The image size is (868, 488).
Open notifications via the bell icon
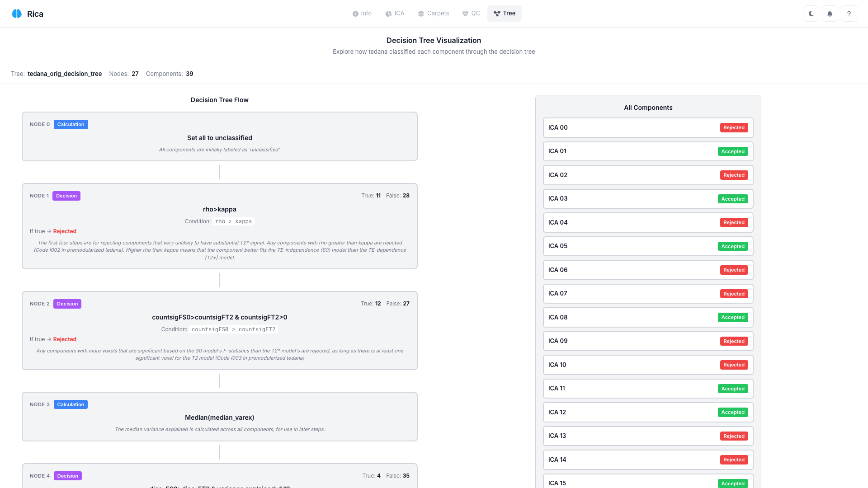coord(830,14)
